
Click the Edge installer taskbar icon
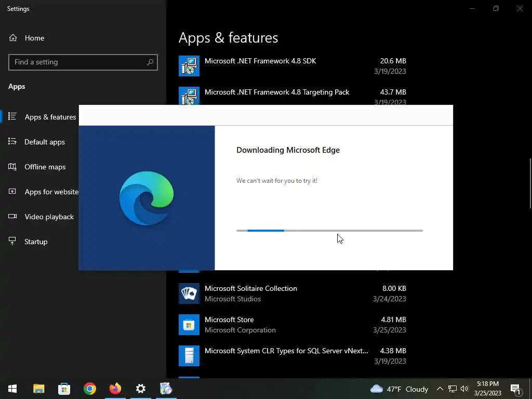coord(166,389)
